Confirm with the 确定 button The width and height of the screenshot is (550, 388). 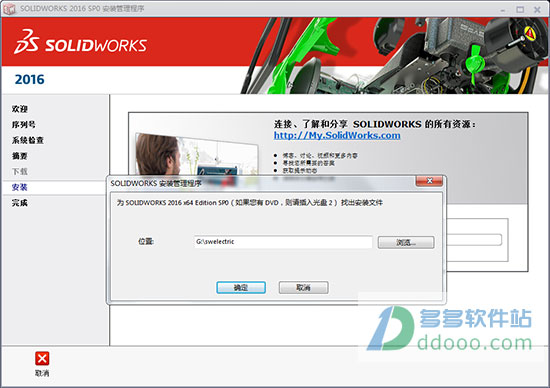coord(241,288)
